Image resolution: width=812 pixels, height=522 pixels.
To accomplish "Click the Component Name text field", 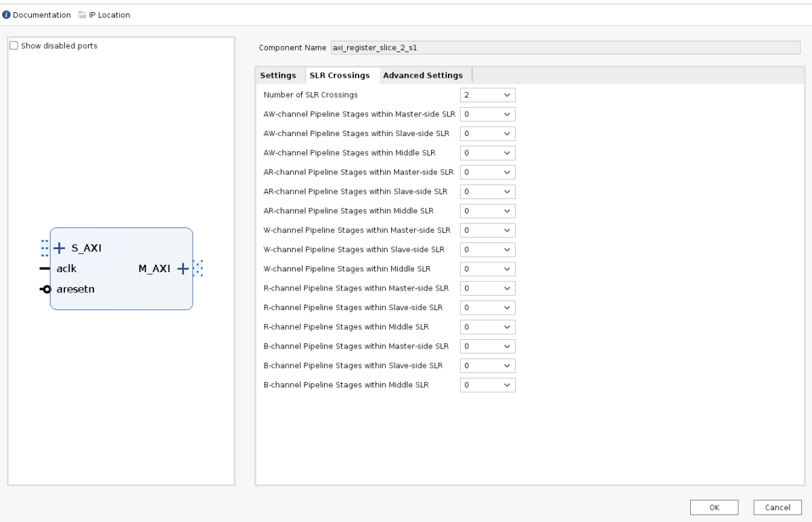I will 565,48.
